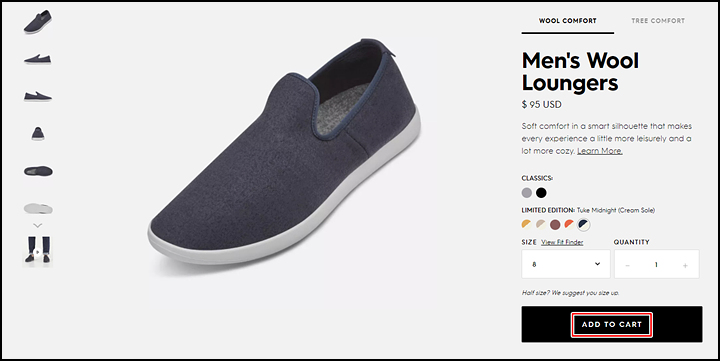Select the Wool Comfort tab
The image size is (720, 361).
568,21
